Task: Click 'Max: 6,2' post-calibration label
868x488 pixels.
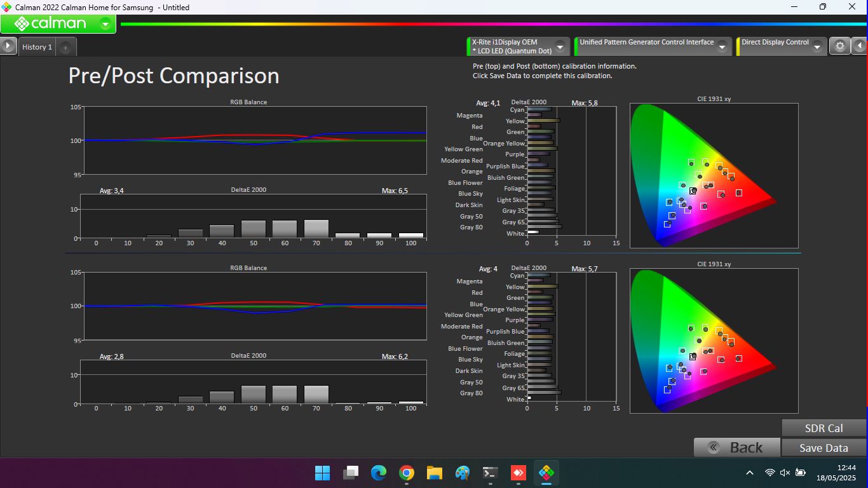Action: 395,356
